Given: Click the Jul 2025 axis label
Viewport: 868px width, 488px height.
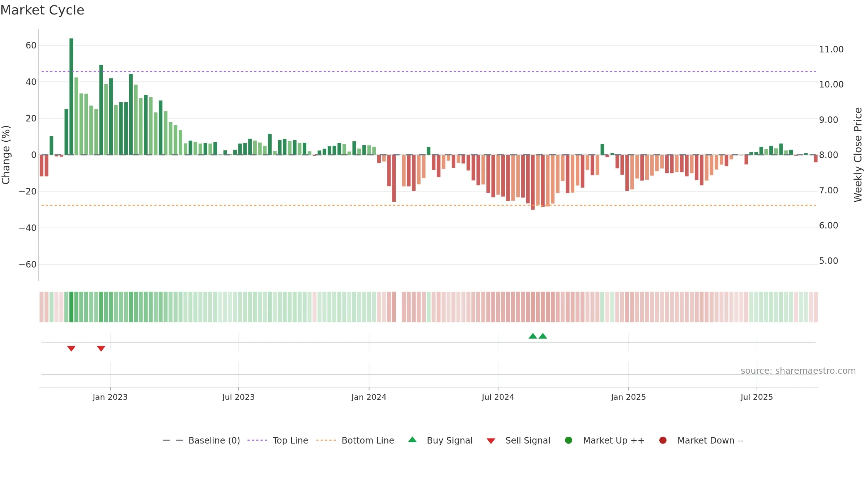Looking at the screenshot, I should (x=757, y=397).
